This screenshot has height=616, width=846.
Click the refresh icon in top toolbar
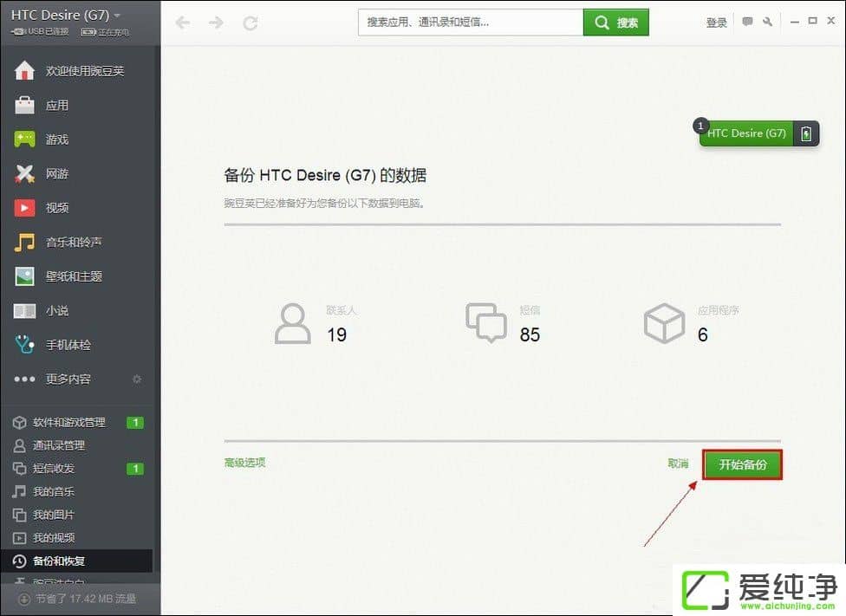click(x=251, y=23)
